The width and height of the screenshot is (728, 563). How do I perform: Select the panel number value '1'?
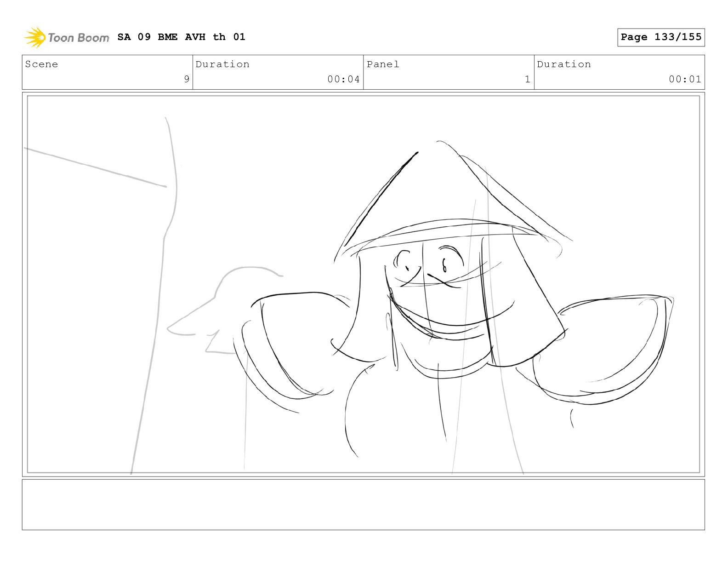click(528, 79)
